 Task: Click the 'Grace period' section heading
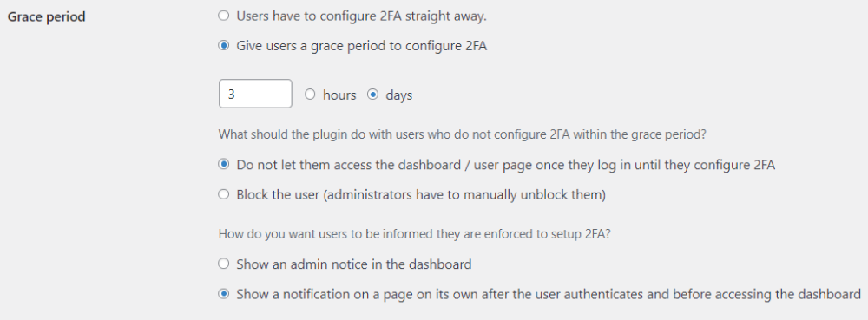pyautogui.click(x=47, y=16)
